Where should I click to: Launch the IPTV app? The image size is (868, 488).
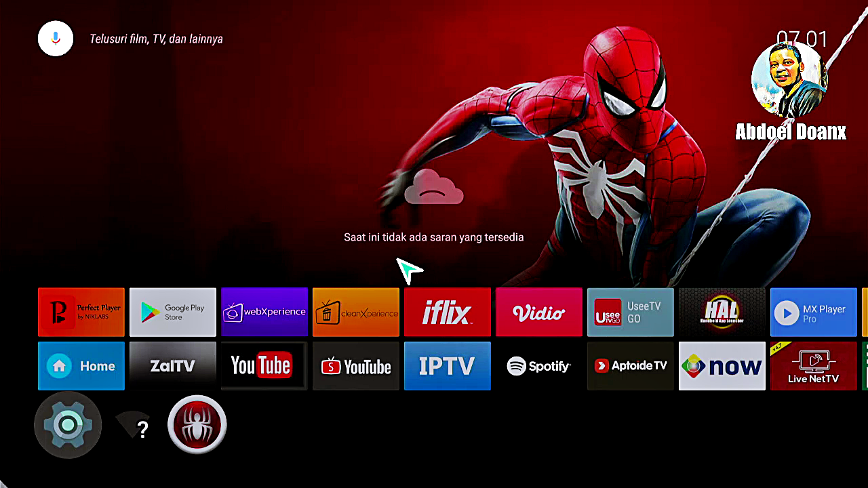(448, 366)
